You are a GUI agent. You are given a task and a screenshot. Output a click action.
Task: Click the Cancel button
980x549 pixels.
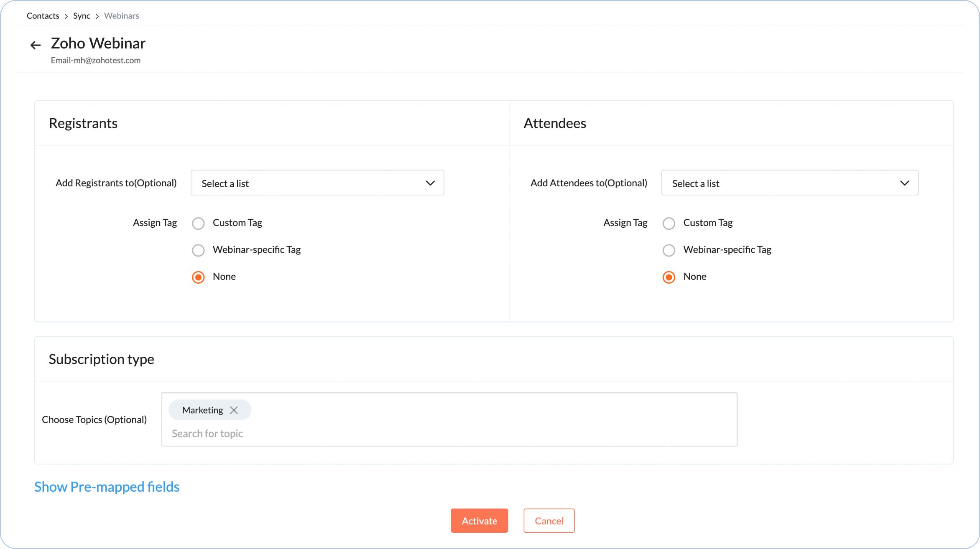(x=549, y=521)
